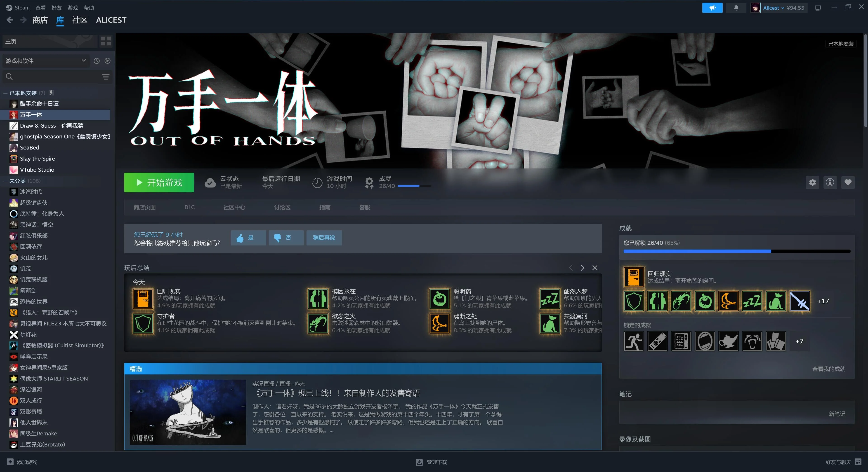Click the Big Picture mode monitor icon
868x472 pixels.
pyautogui.click(x=817, y=8)
